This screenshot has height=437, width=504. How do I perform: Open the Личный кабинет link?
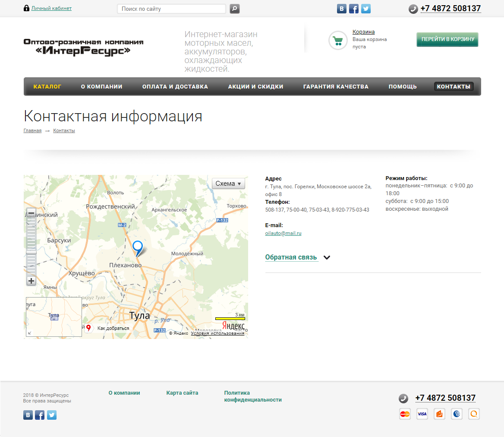click(x=51, y=8)
